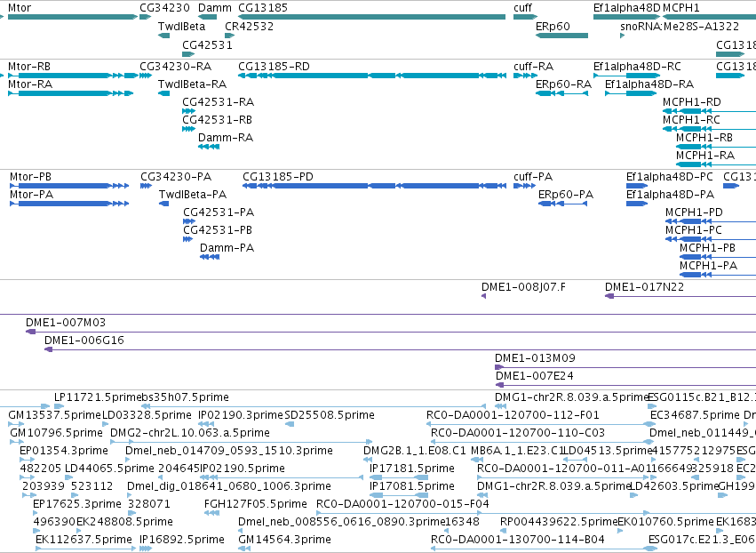Click the TwdlBeta-RA transcript label

(x=193, y=84)
